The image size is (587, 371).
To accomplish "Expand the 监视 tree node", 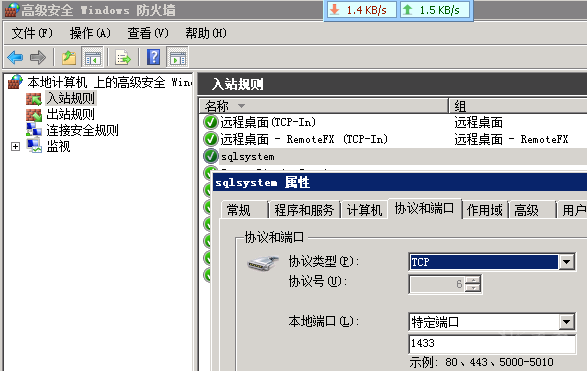I will [15, 146].
